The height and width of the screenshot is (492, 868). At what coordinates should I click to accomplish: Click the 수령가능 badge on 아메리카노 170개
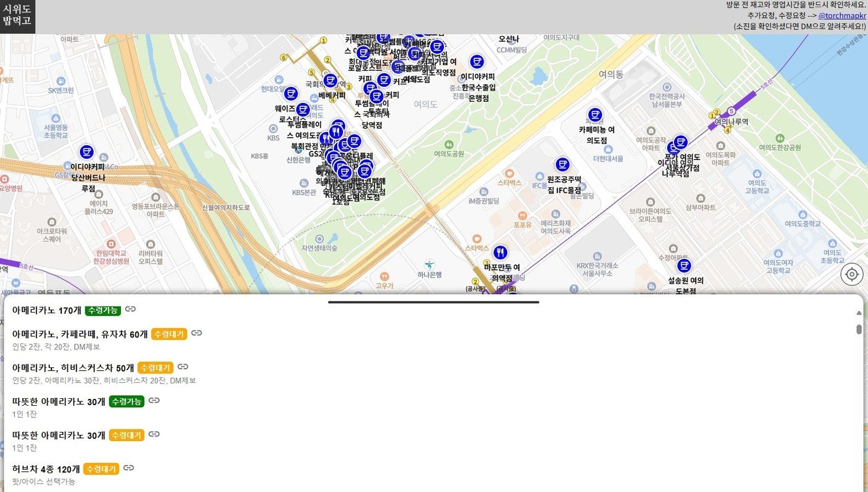click(x=102, y=310)
